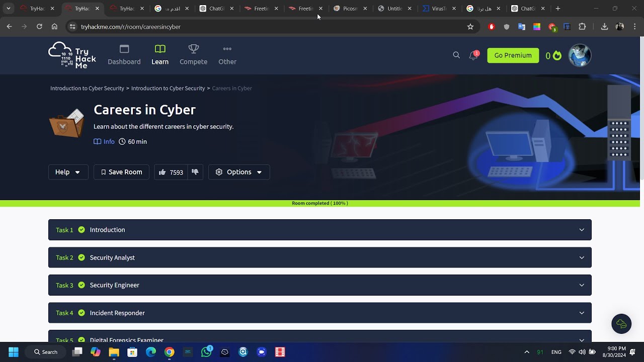This screenshot has width=644, height=362.
Task: Click the streak flame icon
Action: point(557,55)
